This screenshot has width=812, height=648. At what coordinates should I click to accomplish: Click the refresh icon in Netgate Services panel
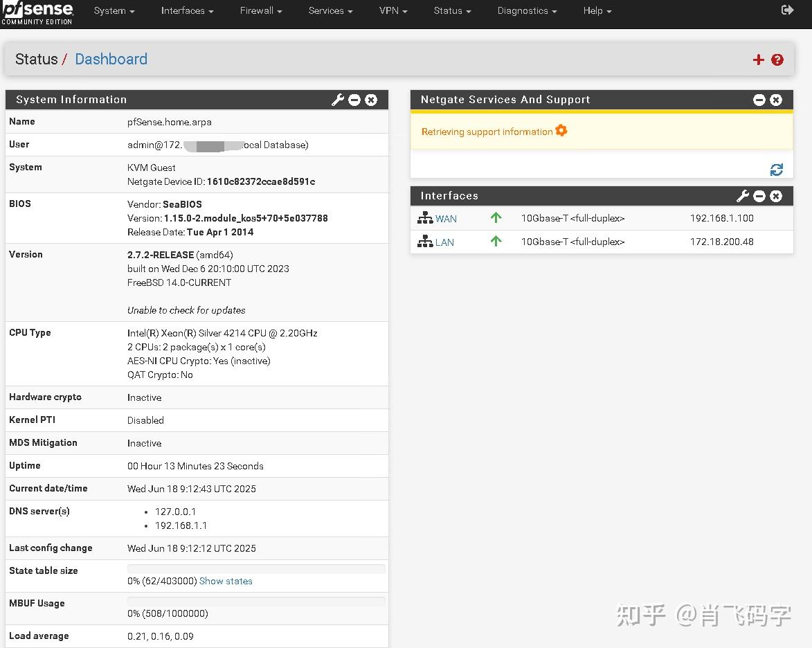(x=776, y=169)
